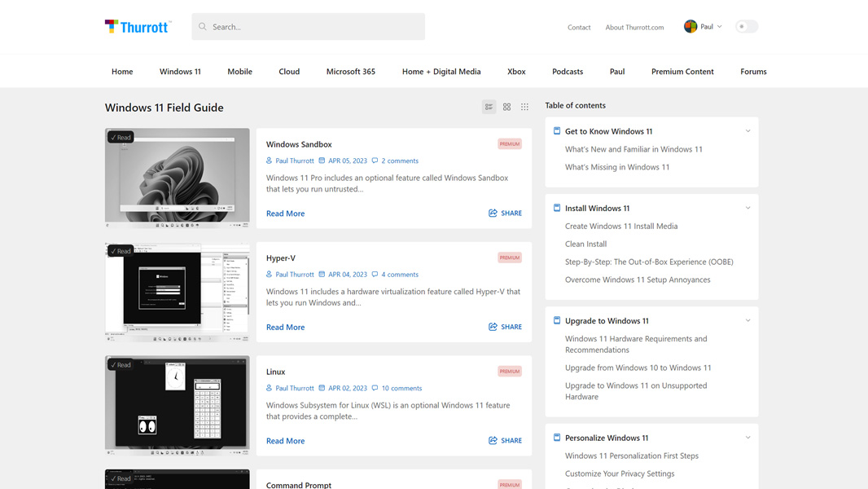The image size is (868, 489).
Task: Click Share icon on Windows Sandbox article
Action: [493, 213]
